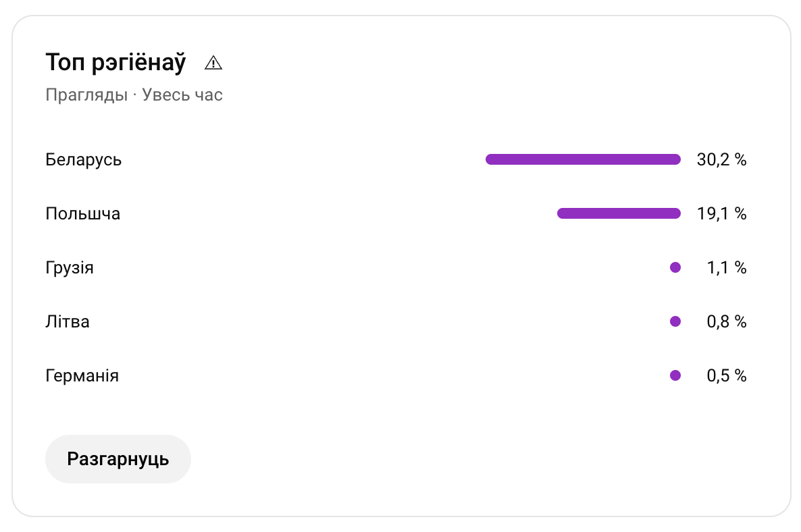The width and height of the screenshot is (801, 532).
Task: Click the 0,5 % value
Action: pos(727,376)
